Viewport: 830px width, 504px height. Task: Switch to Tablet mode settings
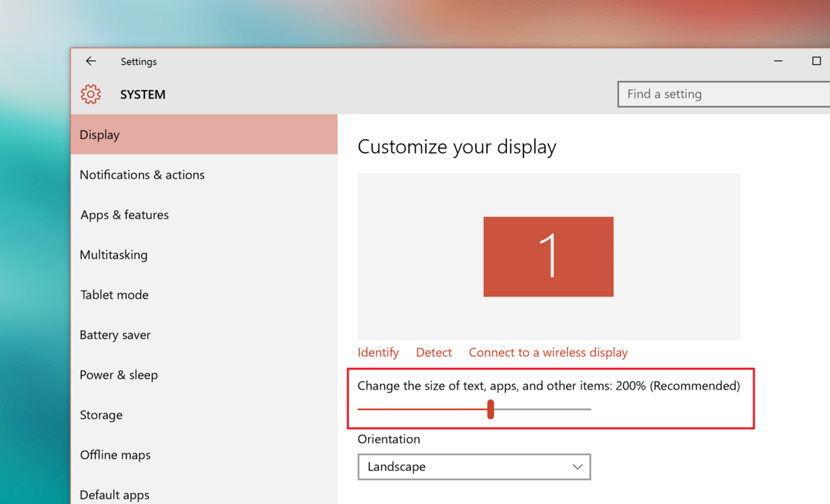pyautogui.click(x=114, y=295)
